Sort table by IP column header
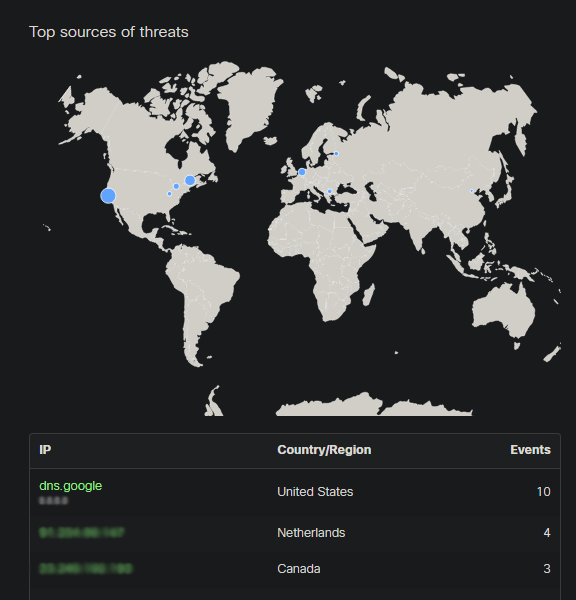The width and height of the screenshot is (576, 600). (45, 450)
